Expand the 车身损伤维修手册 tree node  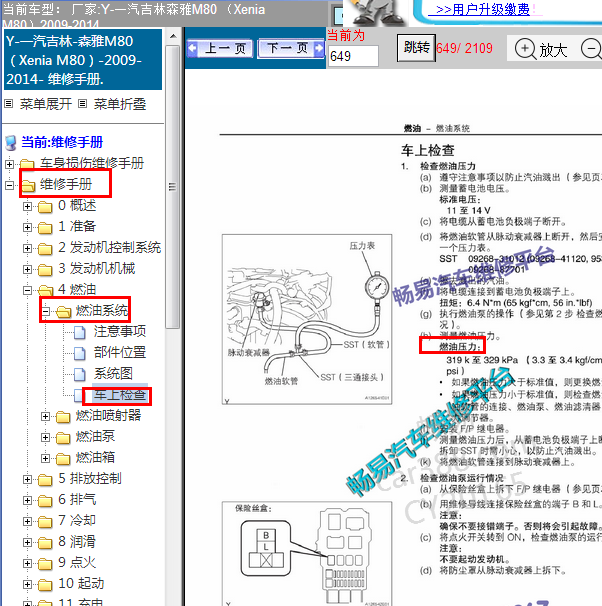(9, 164)
